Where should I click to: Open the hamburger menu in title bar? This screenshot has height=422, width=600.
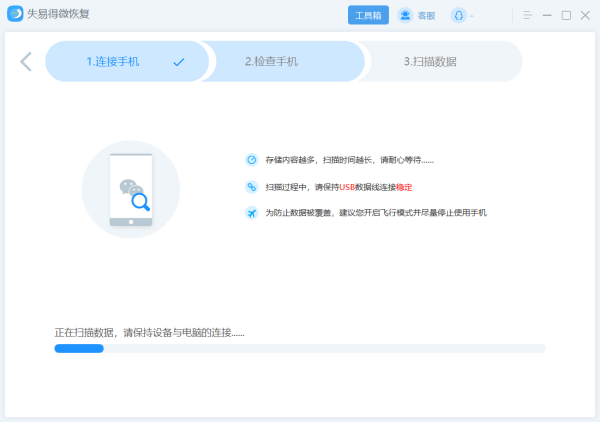[x=528, y=15]
